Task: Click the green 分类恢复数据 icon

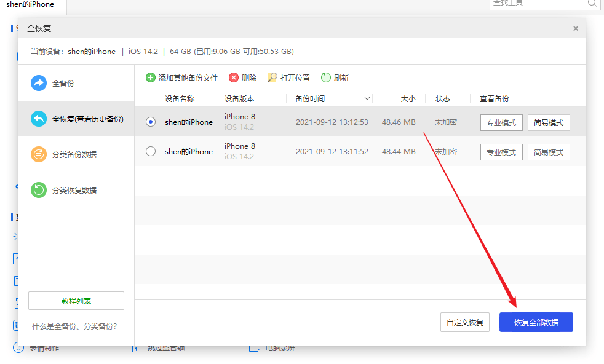Action: pos(39,190)
